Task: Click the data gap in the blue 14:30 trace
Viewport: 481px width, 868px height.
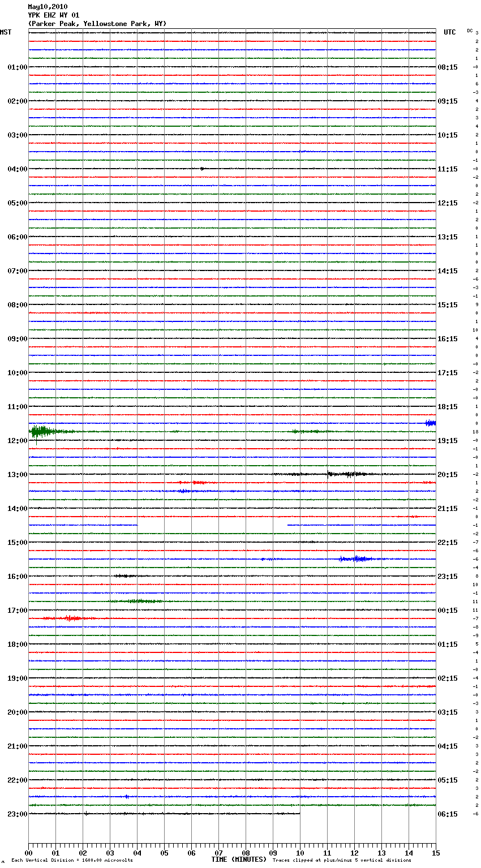Action: (x=212, y=525)
